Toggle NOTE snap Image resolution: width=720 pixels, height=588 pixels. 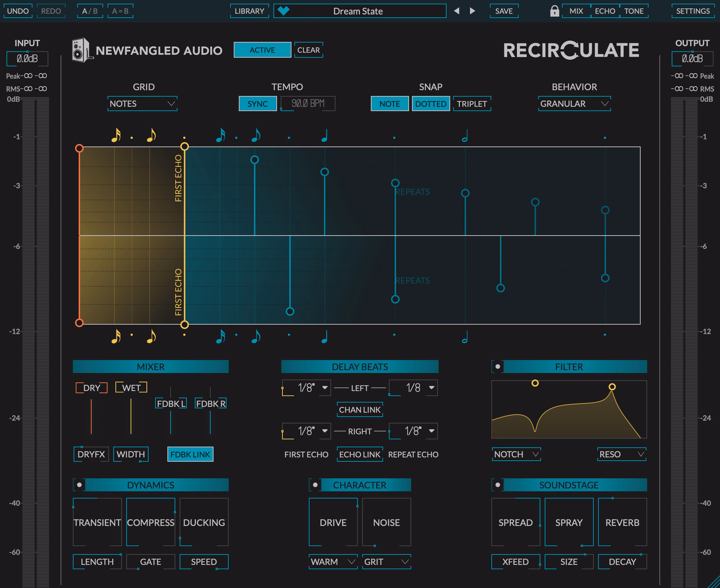390,104
